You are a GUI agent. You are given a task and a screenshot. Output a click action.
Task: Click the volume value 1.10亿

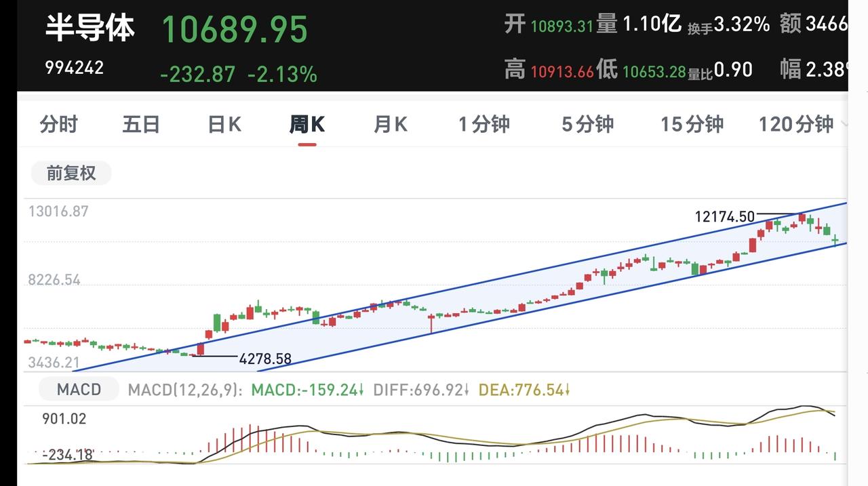[652, 25]
